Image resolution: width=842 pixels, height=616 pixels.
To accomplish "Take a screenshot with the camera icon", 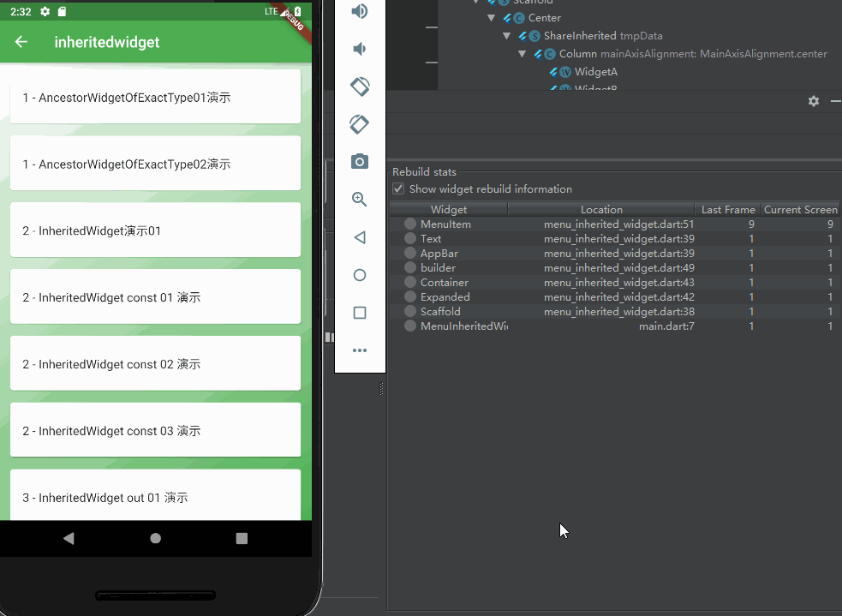I will point(359,161).
